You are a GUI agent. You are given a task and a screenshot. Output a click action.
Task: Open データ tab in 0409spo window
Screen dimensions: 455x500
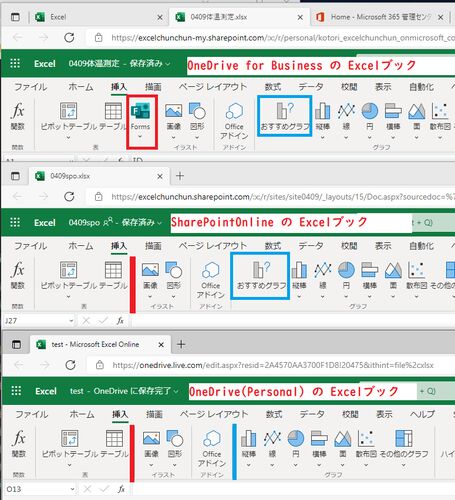pos(311,246)
